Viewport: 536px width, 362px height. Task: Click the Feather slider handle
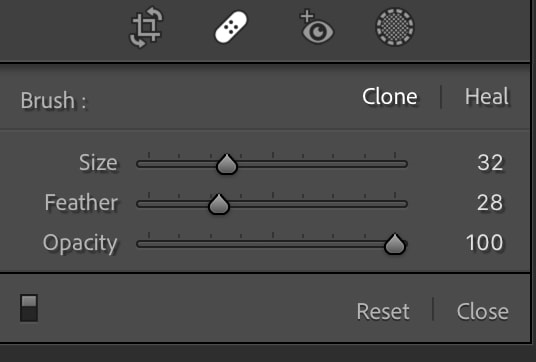click(219, 204)
